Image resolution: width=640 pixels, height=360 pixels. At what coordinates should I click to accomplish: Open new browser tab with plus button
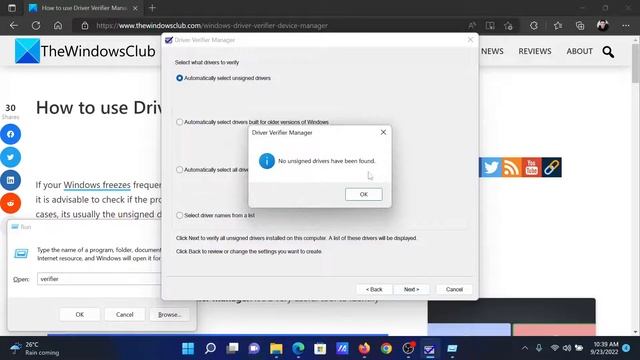click(152, 8)
